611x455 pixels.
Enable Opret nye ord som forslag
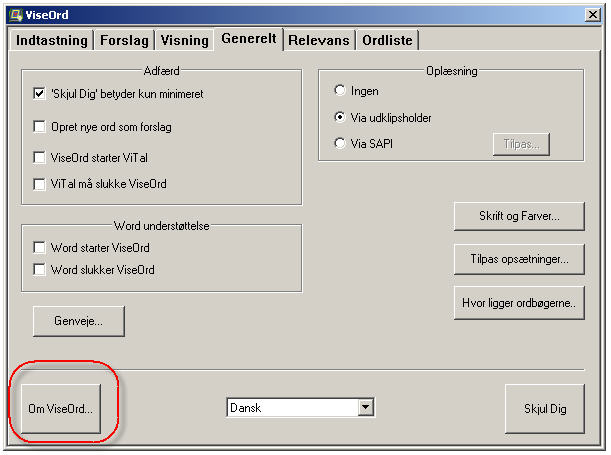(39, 127)
